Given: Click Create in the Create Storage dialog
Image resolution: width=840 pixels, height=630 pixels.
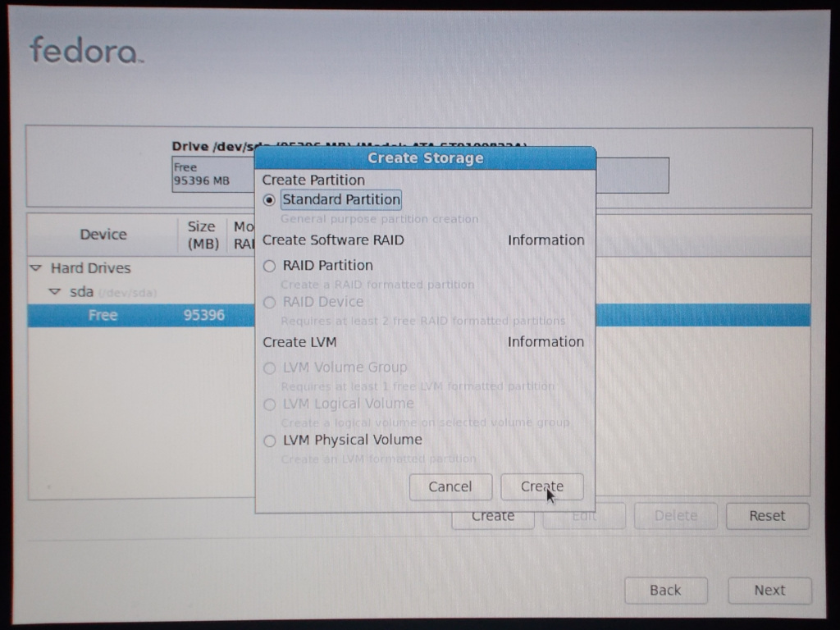Looking at the screenshot, I should [541, 486].
